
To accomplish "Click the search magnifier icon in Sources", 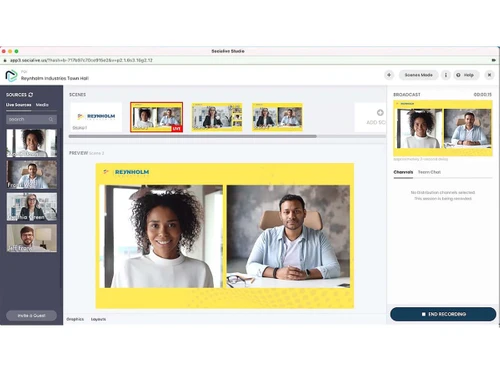I will (51, 119).
